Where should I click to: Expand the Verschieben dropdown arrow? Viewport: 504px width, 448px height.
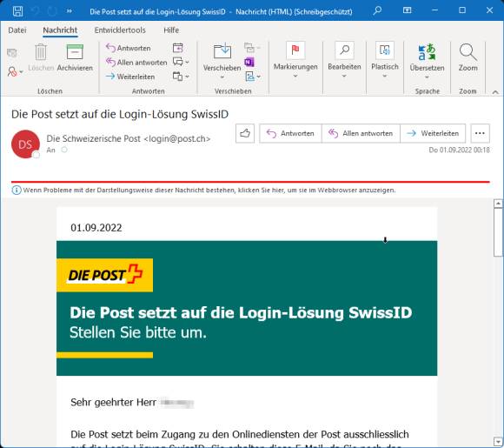click(x=222, y=77)
